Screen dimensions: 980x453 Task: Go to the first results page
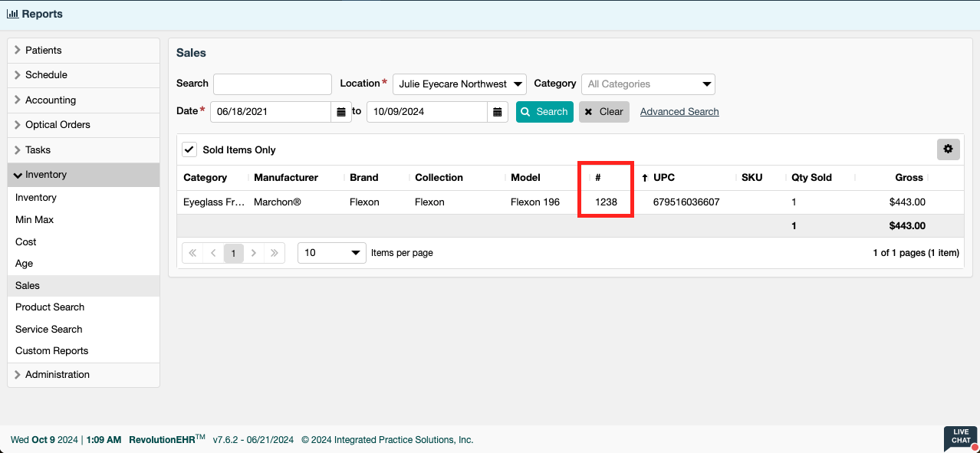tap(192, 253)
